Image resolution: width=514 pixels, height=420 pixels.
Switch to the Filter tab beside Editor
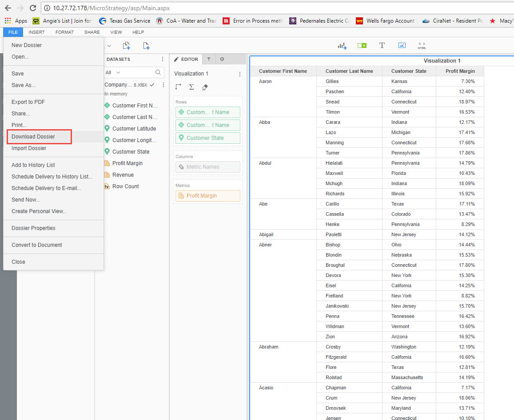[x=209, y=59]
